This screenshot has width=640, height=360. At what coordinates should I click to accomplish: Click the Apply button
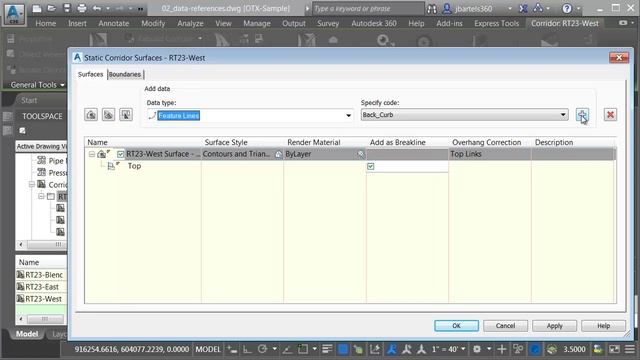554,326
